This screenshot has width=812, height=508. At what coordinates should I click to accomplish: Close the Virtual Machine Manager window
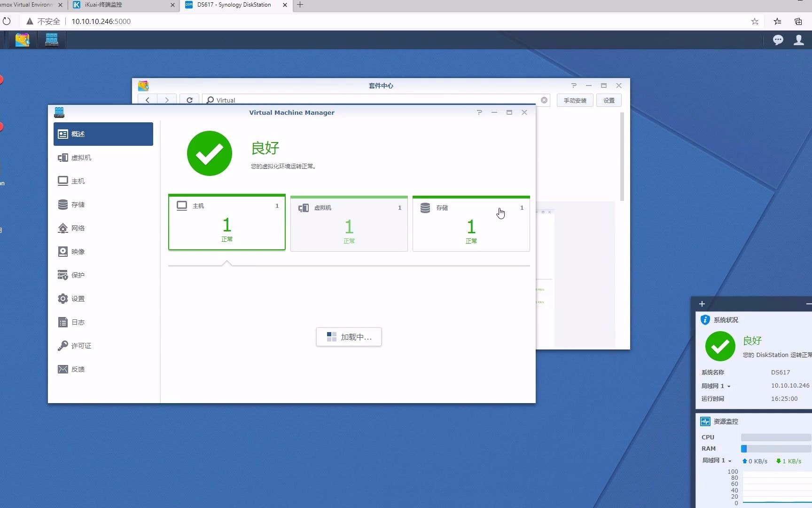coord(524,112)
